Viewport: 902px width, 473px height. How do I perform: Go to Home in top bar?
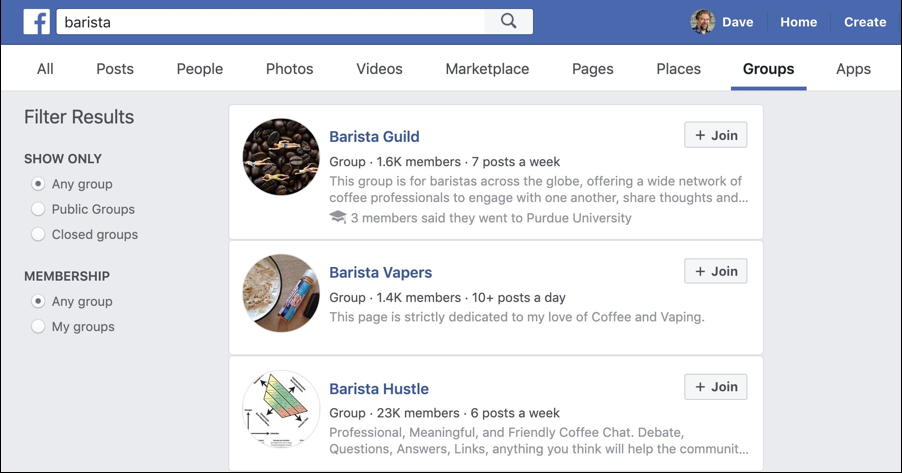click(x=798, y=22)
